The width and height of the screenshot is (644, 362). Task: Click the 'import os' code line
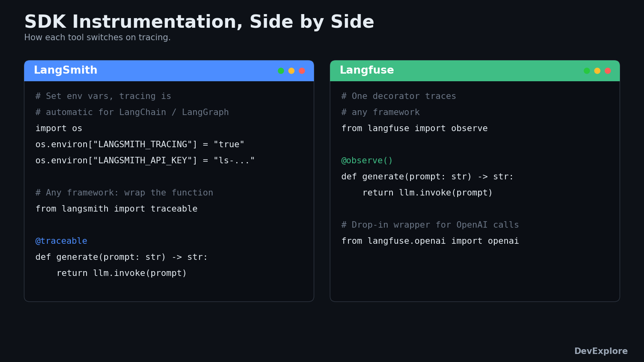tap(59, 128)
